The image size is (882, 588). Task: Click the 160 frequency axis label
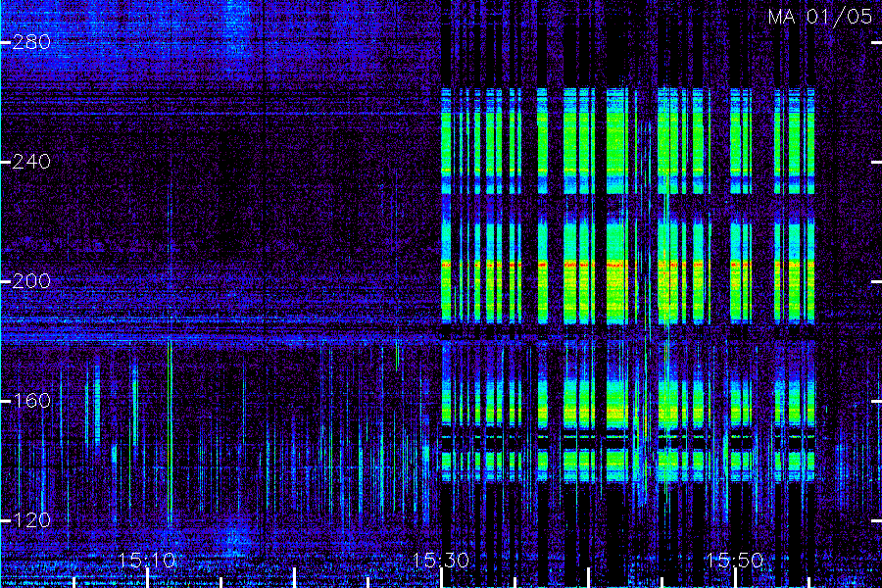click(x=31, y=401)
